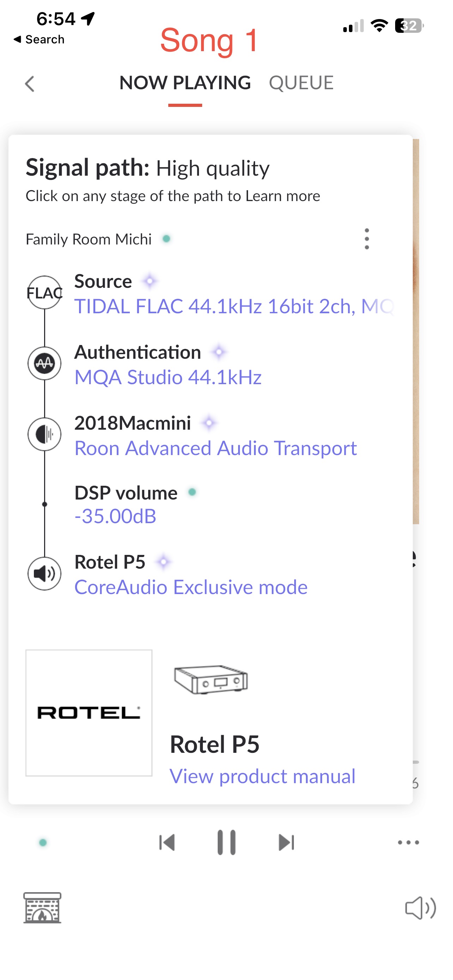Viewport: 453px width, 980px height.
Task: Open the View product manual link
Action: tap(262, 776)
